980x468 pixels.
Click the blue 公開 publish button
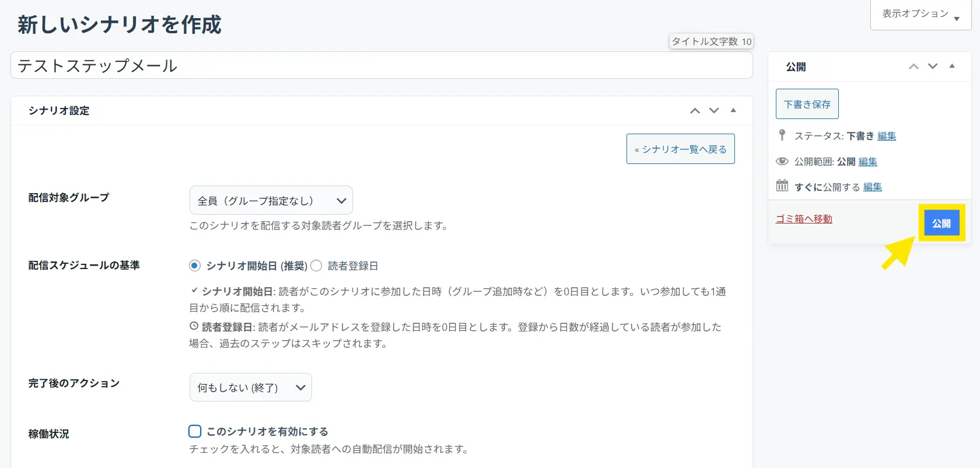tap(941, 223)
